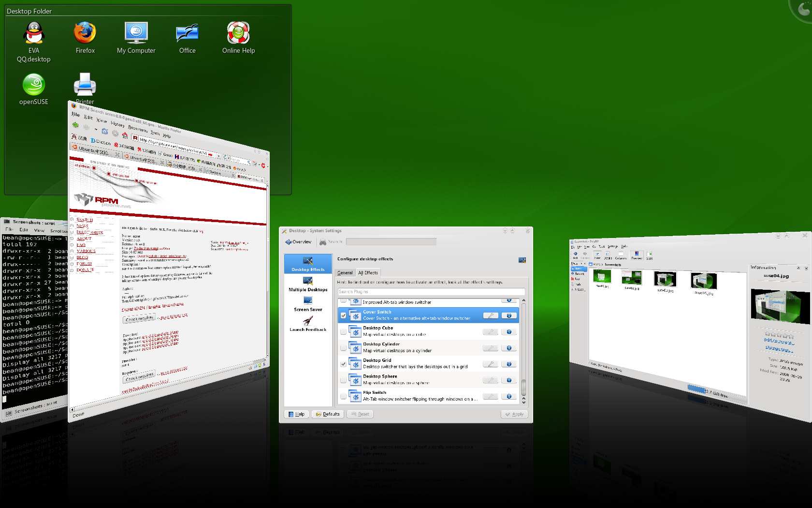Show info about the Cover Switch effect
Image resolution: width=812 pixels, height=508 pixels.
(509, 315)
